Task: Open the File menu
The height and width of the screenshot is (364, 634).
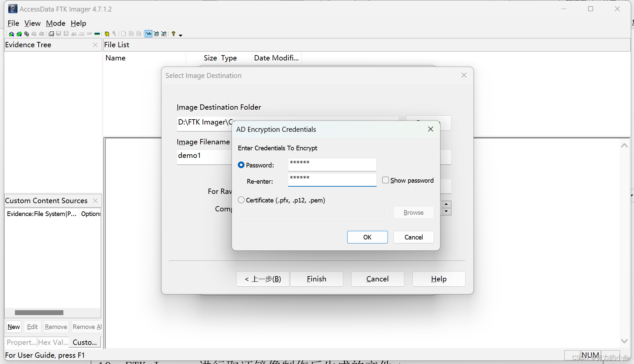Action: click(x=13, y=23)
